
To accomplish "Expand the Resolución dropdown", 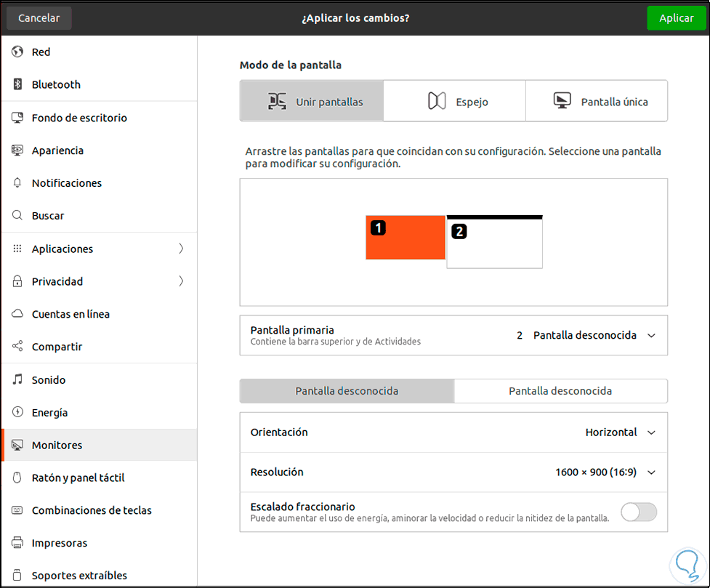I will click(x=605, y=472).
